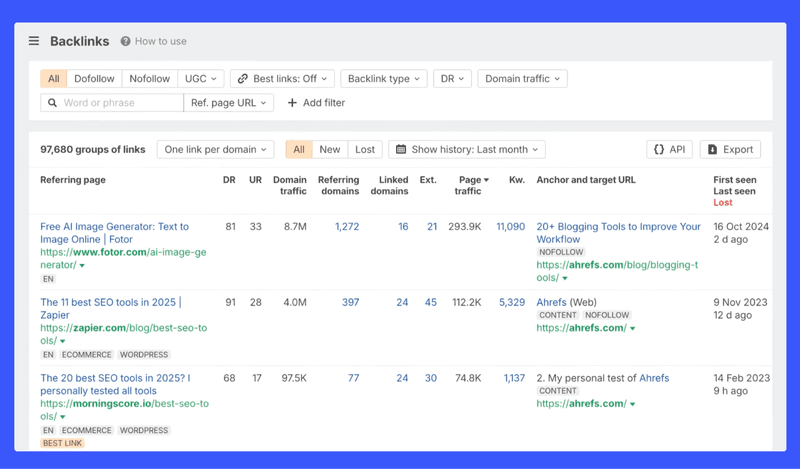Click keyword count 11,090
The image size is (800, 469).
point(511,227)
